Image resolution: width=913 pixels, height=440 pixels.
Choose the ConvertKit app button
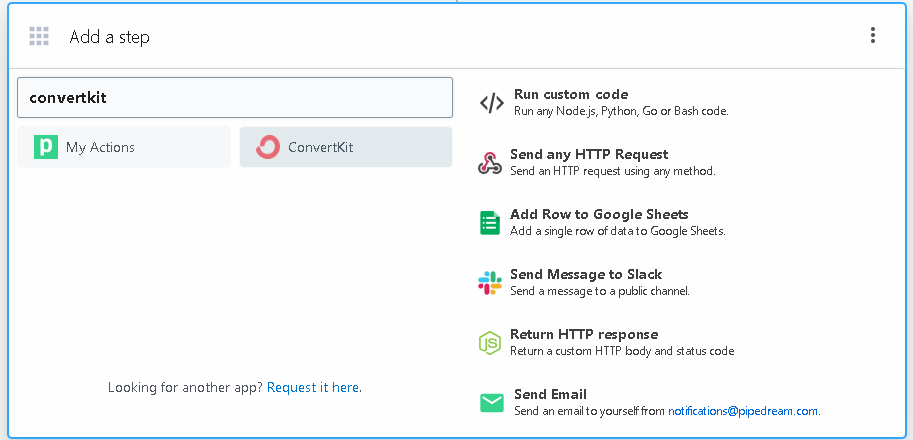pyautogui.click(x=346, y=147)
